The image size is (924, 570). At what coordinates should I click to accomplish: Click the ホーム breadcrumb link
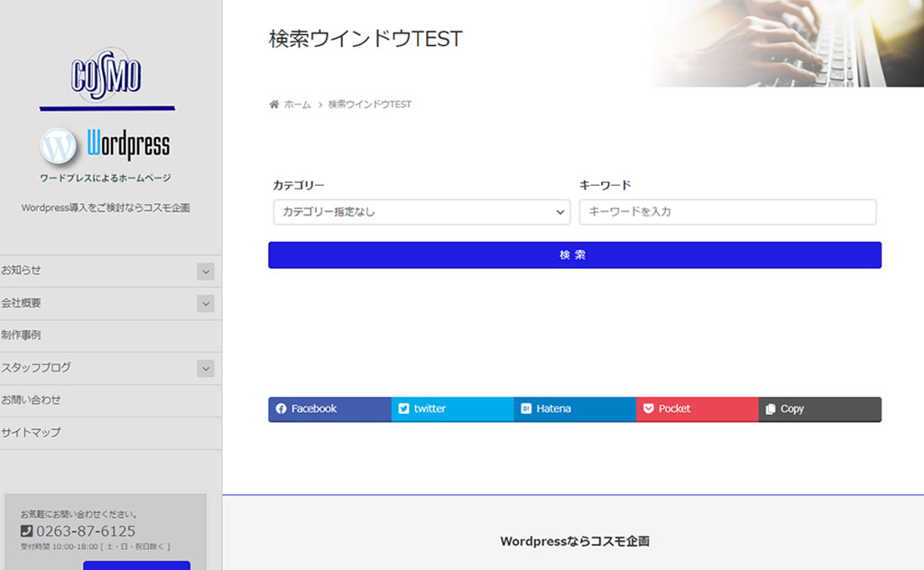(297, 105)
